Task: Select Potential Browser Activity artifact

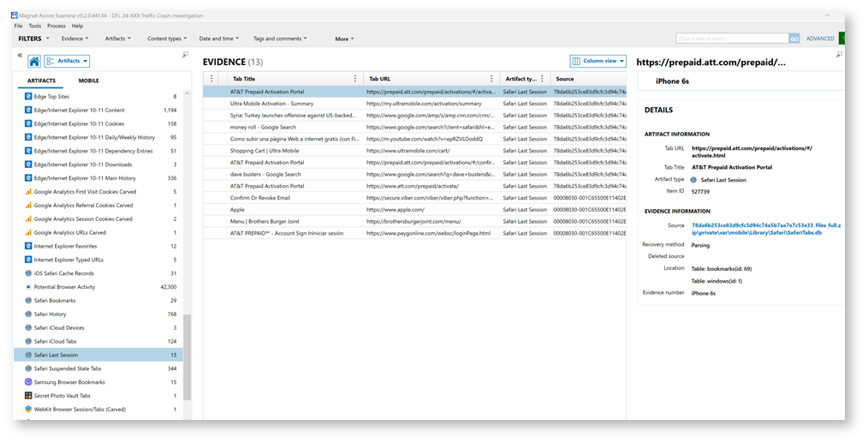Action: 98,287
